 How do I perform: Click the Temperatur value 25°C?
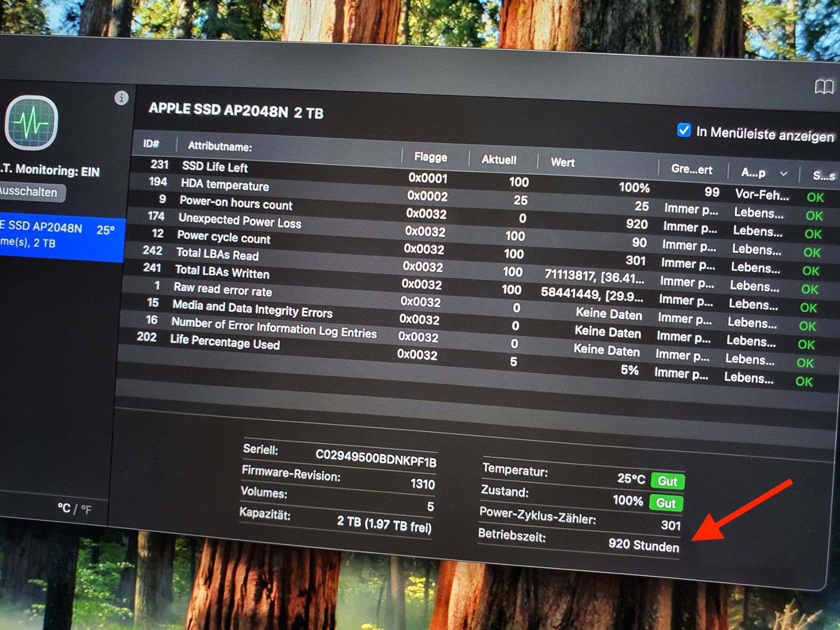[631, 479]
